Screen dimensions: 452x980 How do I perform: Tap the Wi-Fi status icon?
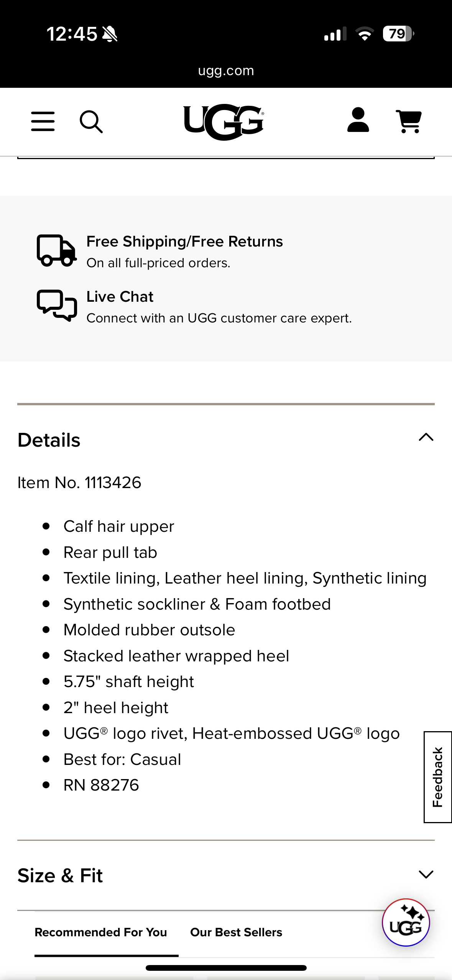[x=364, y=35]
